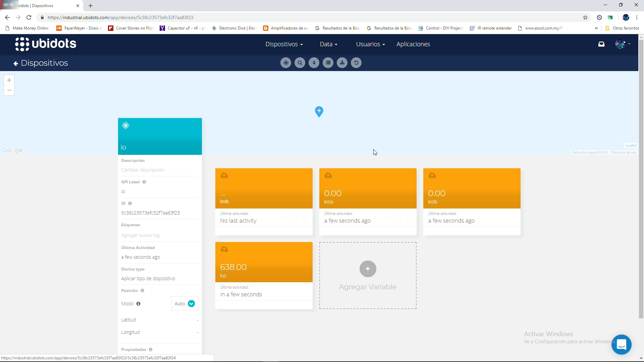This screenshot has width=644, height=362.
Task: Select the search variables icon
Action: (x=300, y=63)
